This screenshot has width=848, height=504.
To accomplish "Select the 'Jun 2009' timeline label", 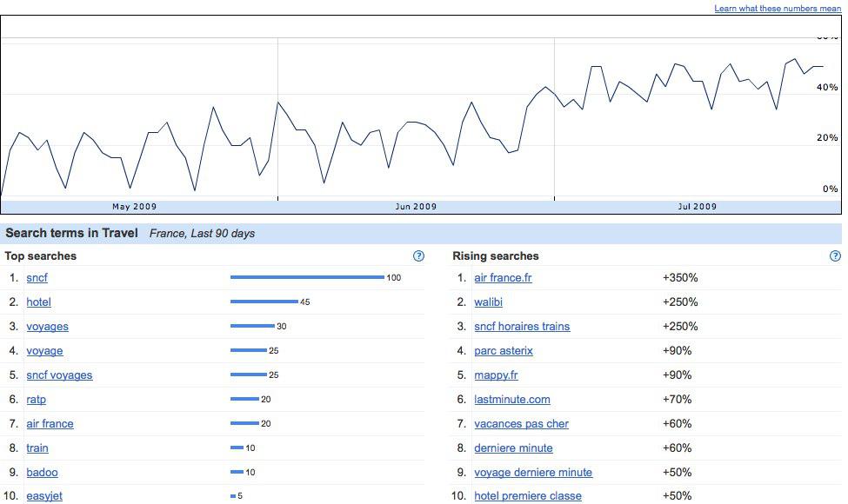I will click(416, 206).
